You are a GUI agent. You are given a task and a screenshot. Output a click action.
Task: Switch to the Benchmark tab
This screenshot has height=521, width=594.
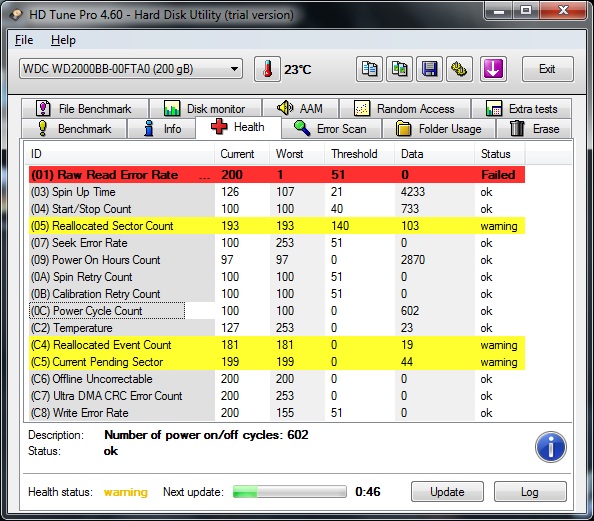(x=74, y=128)
